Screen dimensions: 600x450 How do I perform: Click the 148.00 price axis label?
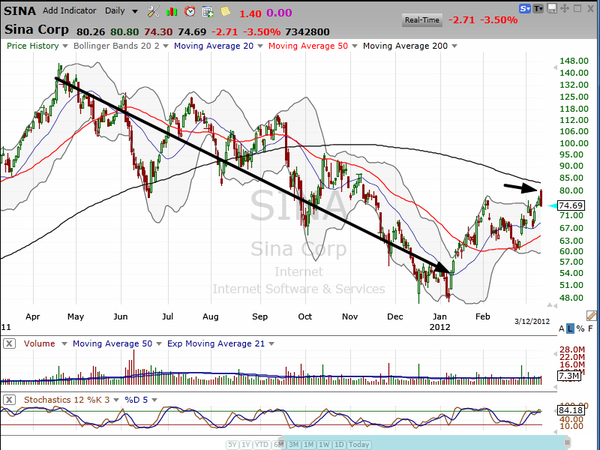(574, 61)
